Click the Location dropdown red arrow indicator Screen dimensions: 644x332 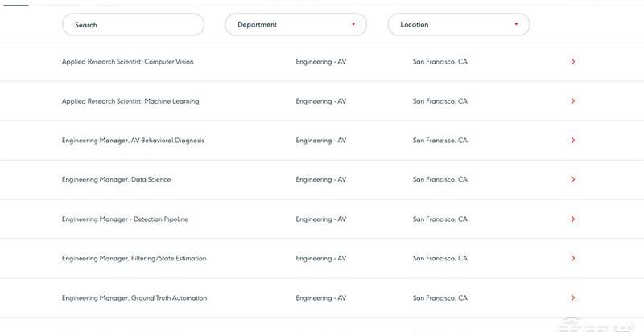click(x=516, y=24)
